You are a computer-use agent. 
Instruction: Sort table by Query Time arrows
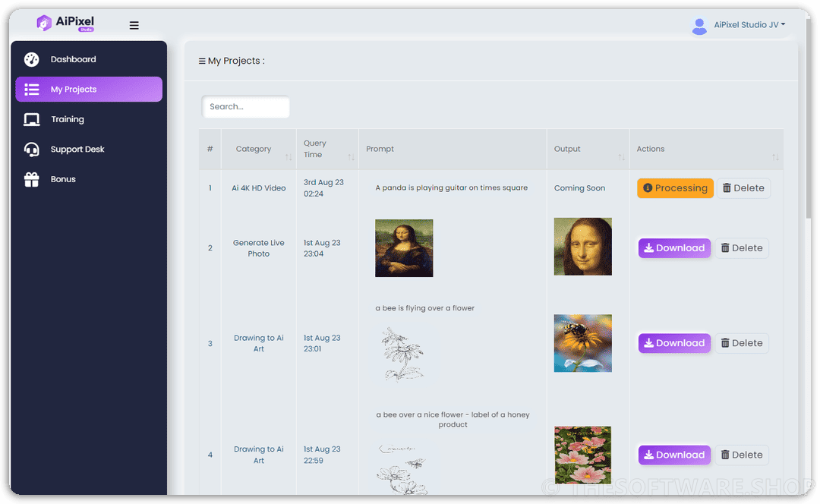point(351,157)
